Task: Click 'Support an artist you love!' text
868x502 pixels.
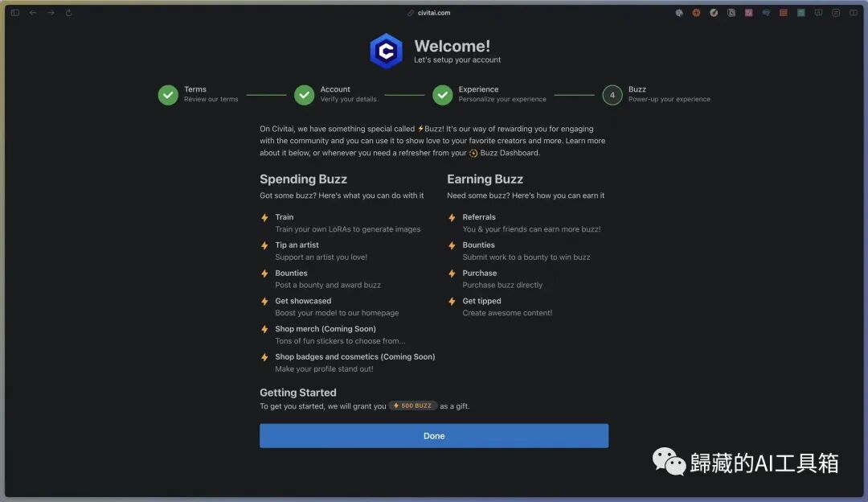Action: 321,257
